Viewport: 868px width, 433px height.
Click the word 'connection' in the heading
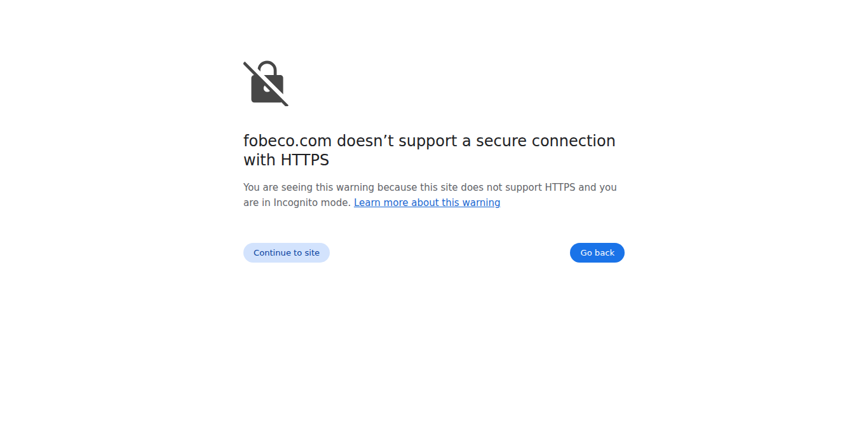coord(574,141)
